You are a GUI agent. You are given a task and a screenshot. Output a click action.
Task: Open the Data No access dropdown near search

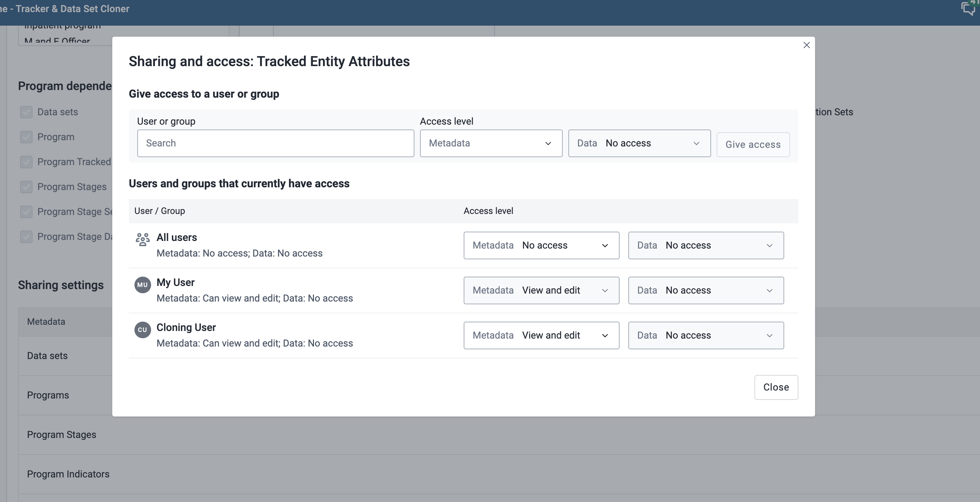tap(639, 143)
